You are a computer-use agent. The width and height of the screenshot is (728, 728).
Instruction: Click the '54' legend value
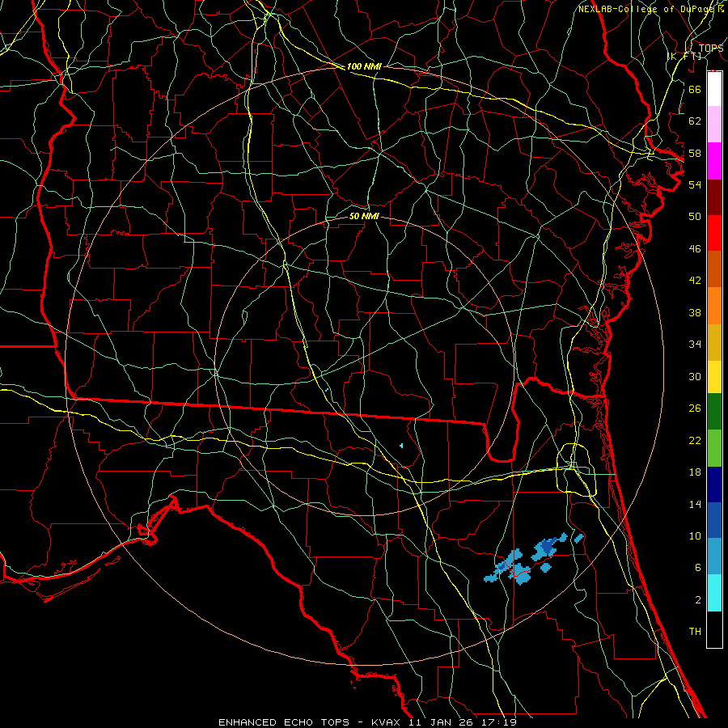[x=695, y=184]
